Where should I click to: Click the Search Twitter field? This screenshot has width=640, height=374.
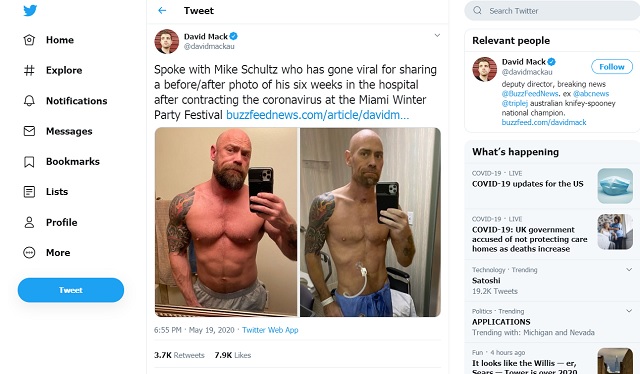pos(552,11)
